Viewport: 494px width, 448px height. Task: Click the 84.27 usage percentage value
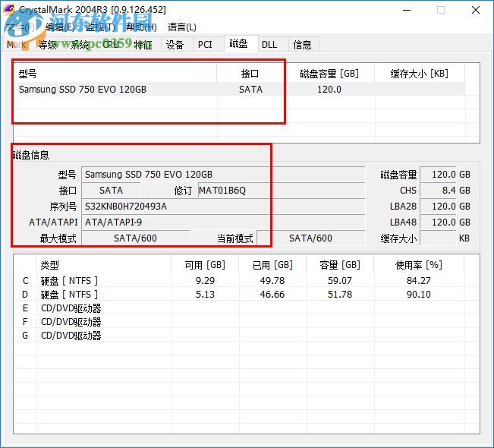[419, 281]
